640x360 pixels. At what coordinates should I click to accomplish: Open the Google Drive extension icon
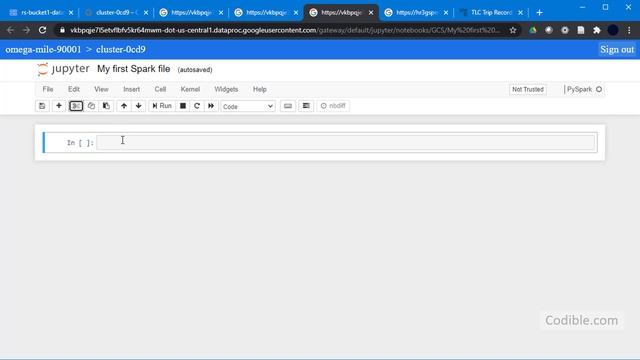coord(533,30)
